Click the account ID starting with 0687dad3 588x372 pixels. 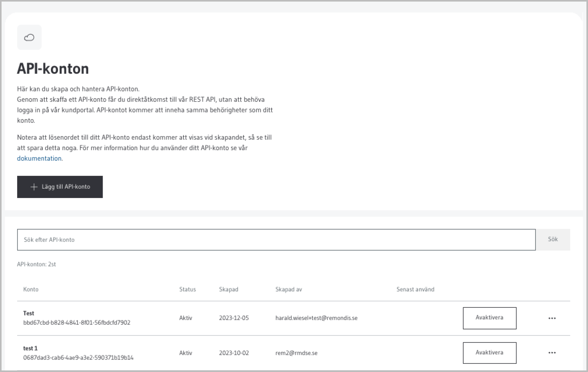78,358
